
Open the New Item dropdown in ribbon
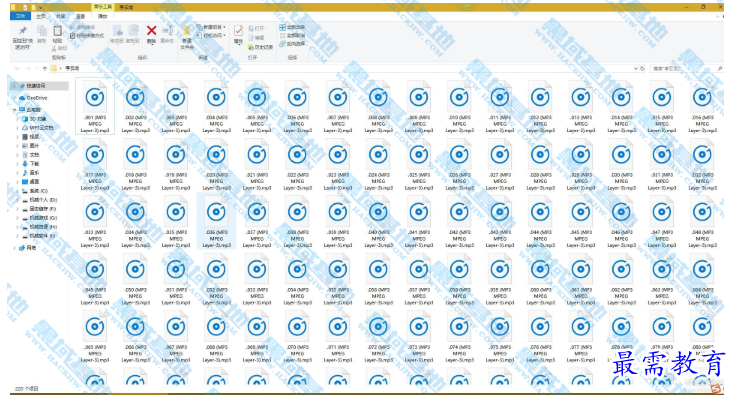pyautogui.click(x=212, y=27)
